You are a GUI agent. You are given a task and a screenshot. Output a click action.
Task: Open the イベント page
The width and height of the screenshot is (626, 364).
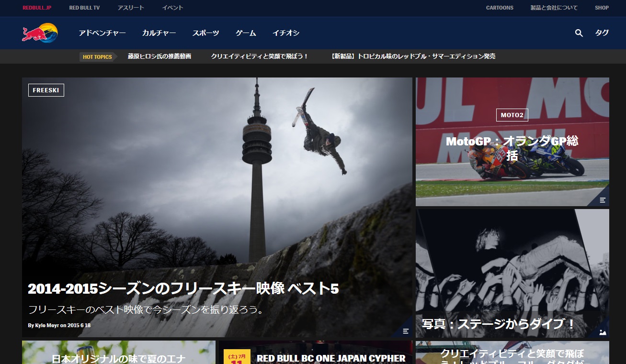(172, 8)
